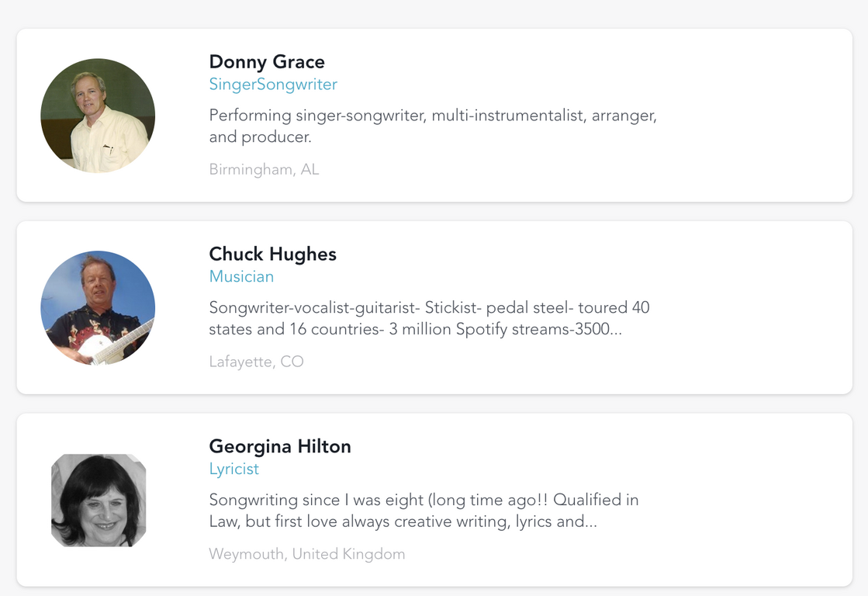Screen dimensions: 868x596
Task: Open the Lyricist role link
Action: 234,470
